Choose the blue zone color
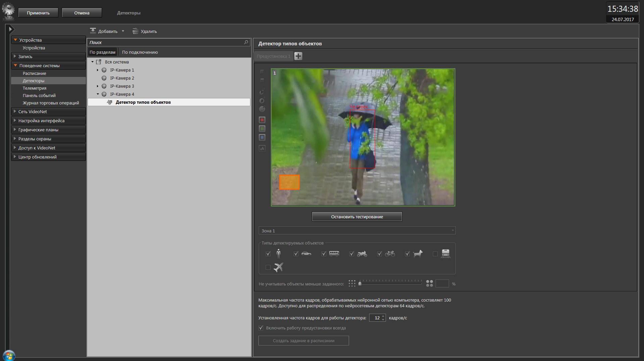Image resolution: width=644 pixels, height=361 pixels. tap(262, 137)
